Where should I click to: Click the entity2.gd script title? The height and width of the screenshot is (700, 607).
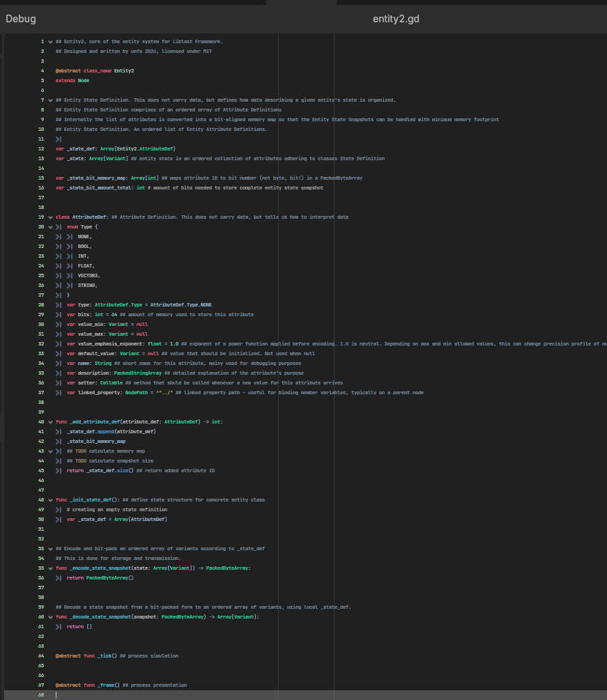(396, 19)
